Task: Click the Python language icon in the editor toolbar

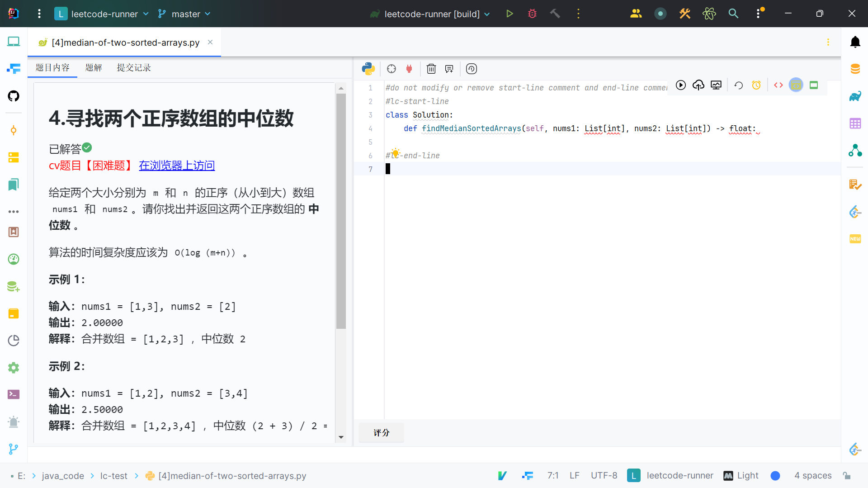Action: [x=368, y=69]
